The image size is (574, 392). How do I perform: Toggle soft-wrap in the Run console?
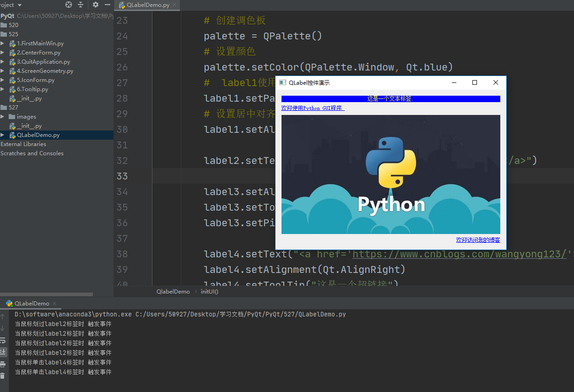pyautogui.click(x=3, y=340)
